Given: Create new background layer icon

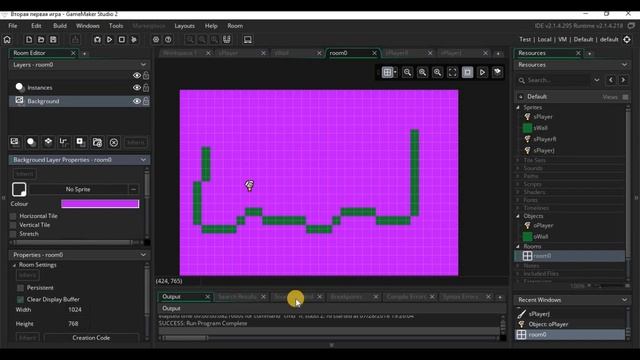Looking at the screenshot, I should [14, 142].
